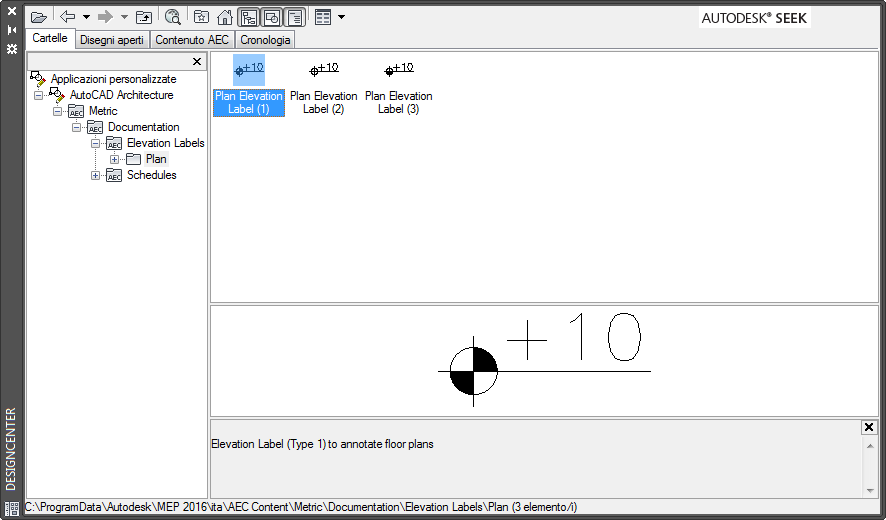Open the Search magnifier tool

click(x=173, y=17)
